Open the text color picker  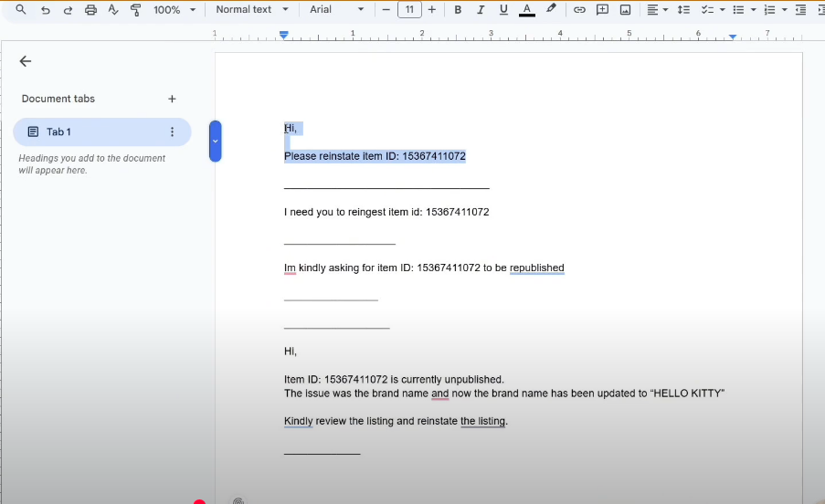click(x=526, y=10)
